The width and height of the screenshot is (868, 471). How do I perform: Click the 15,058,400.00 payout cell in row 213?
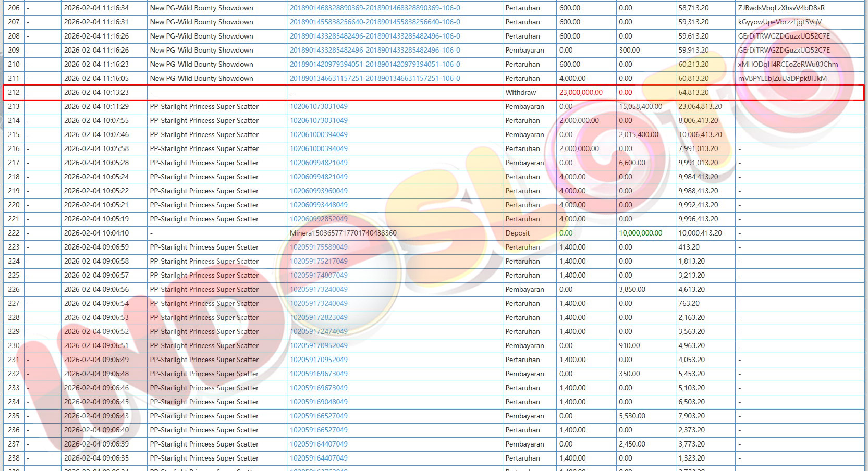640,107
